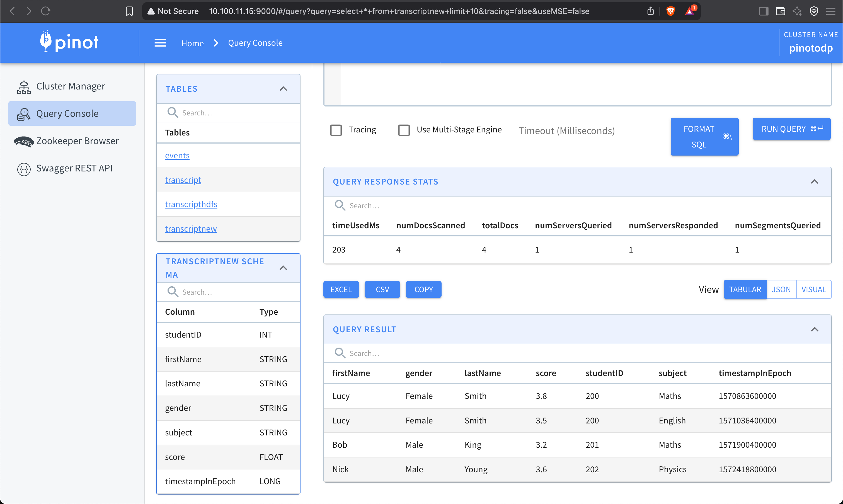Viewport: 843px width, 504px height.
Task: Copy results with the Copy button
Action: coord(423,289)
